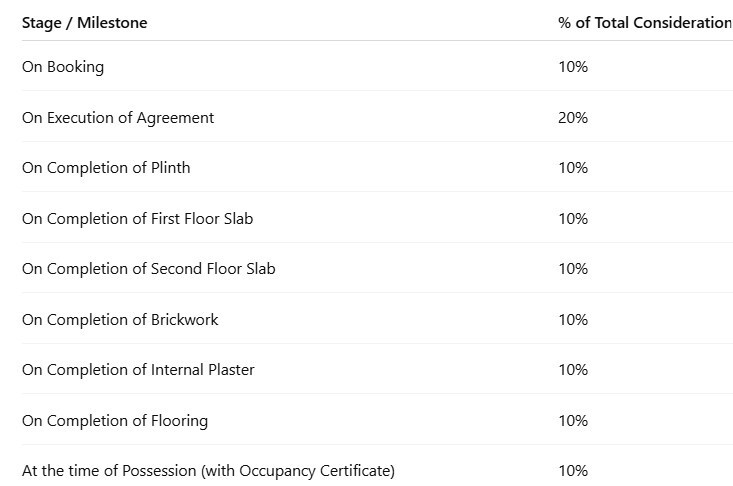Click the percentage for First Floor Slab
The width and height of the screenshot is (733, 486).
click(573, 219)
